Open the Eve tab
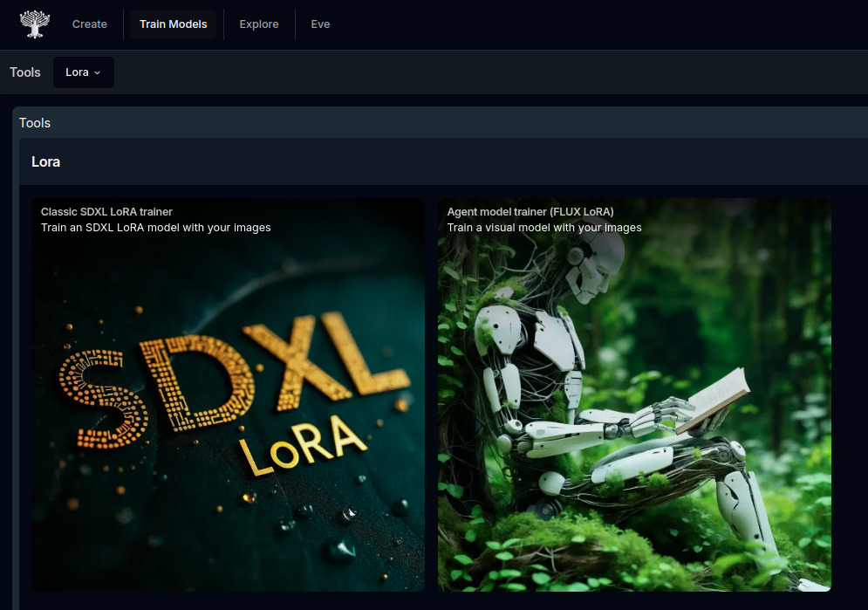Viewport: 868px width, 610px height. [320, 24]
